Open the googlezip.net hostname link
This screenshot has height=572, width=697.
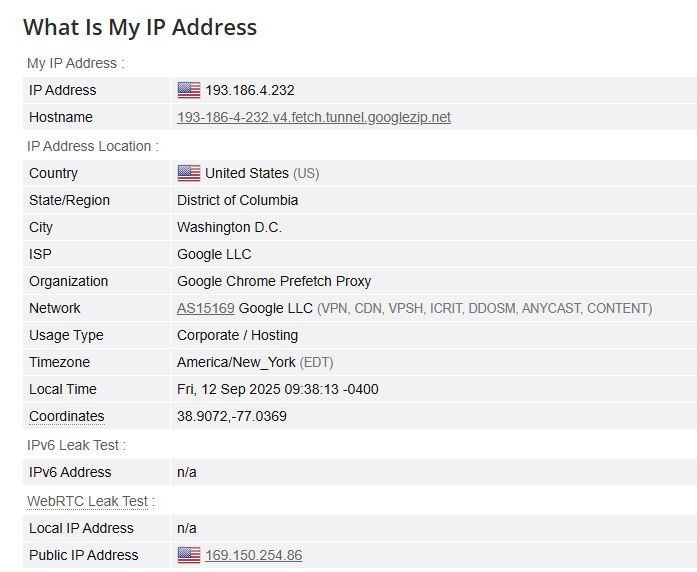pos(314,117)
